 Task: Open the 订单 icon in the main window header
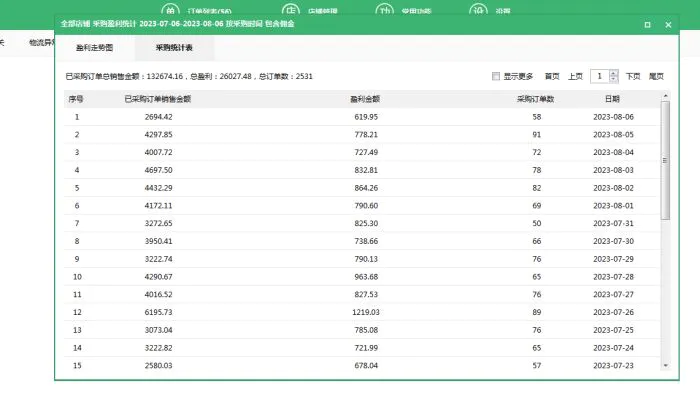coord(171,10)
